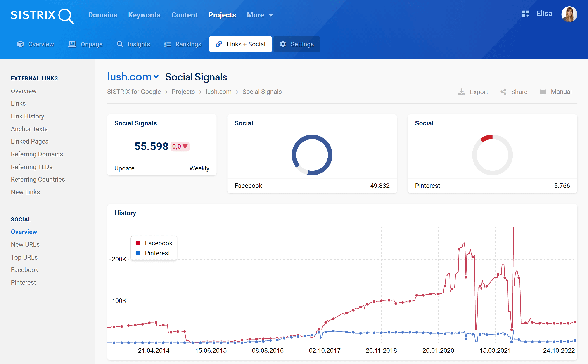588x364 pixels.
Task: Switch to the Rankings tab
Action: click(183, 44)
